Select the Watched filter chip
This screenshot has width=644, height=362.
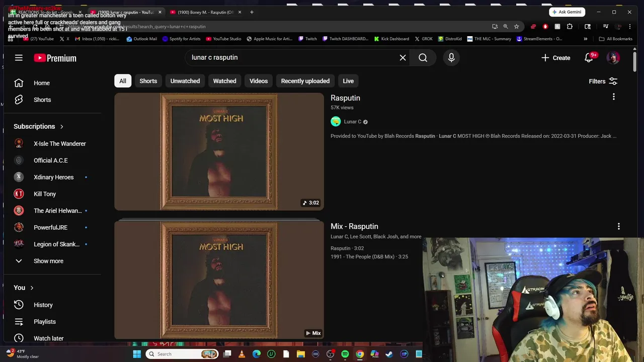(224, 81)
